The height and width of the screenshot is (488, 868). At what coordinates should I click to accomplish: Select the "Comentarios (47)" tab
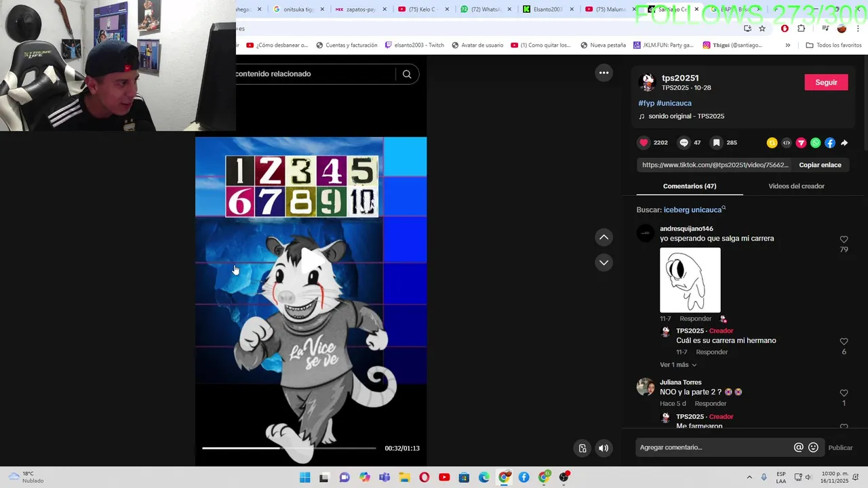click(x=690, y=186)
